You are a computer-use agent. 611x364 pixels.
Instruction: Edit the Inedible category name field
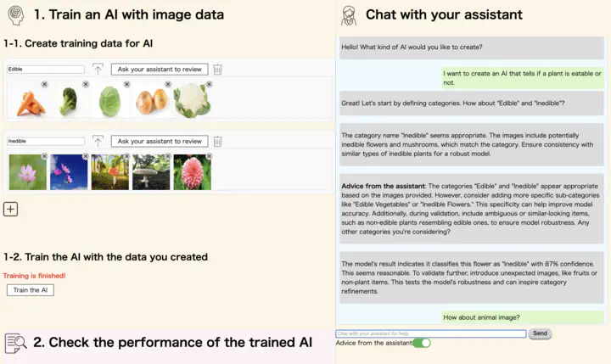(x=46, y=141)
